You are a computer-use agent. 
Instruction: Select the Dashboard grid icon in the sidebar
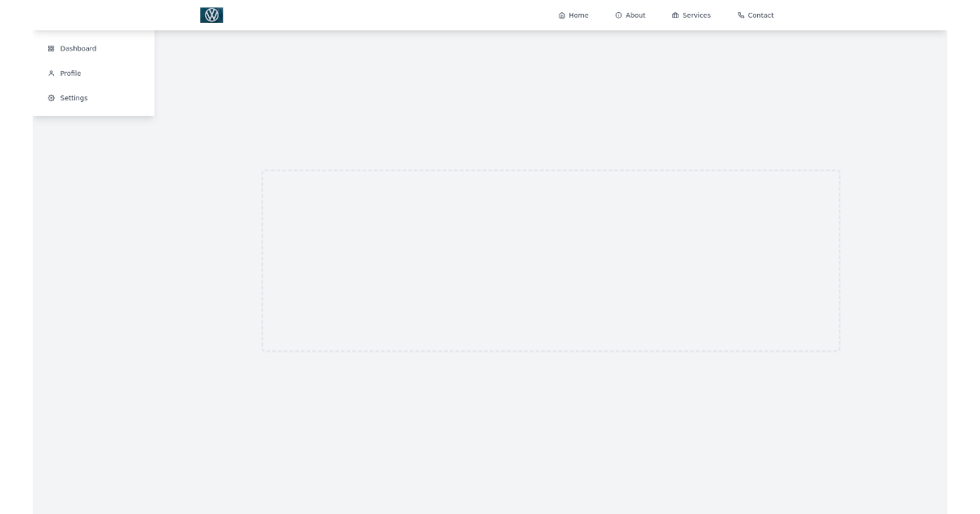pos(51,48)
